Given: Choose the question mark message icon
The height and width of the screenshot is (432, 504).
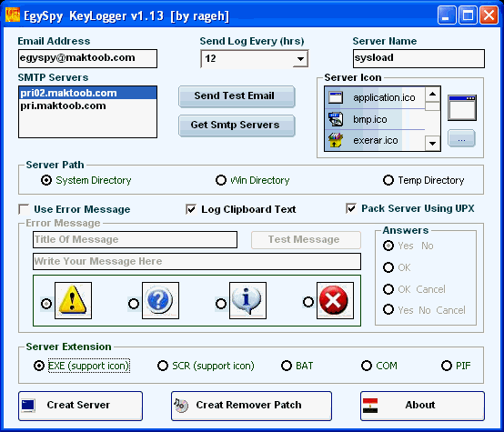Looking at the screenshot, I should click(160, 300).
